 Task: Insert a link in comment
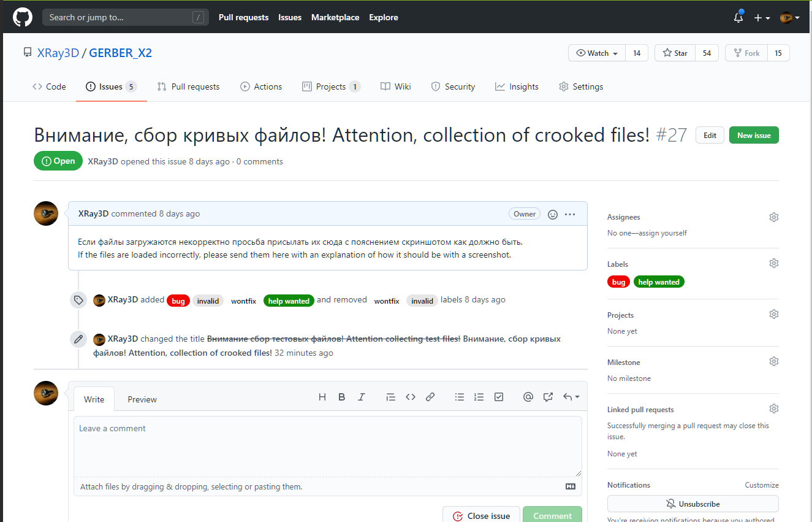tap(430, 397)
